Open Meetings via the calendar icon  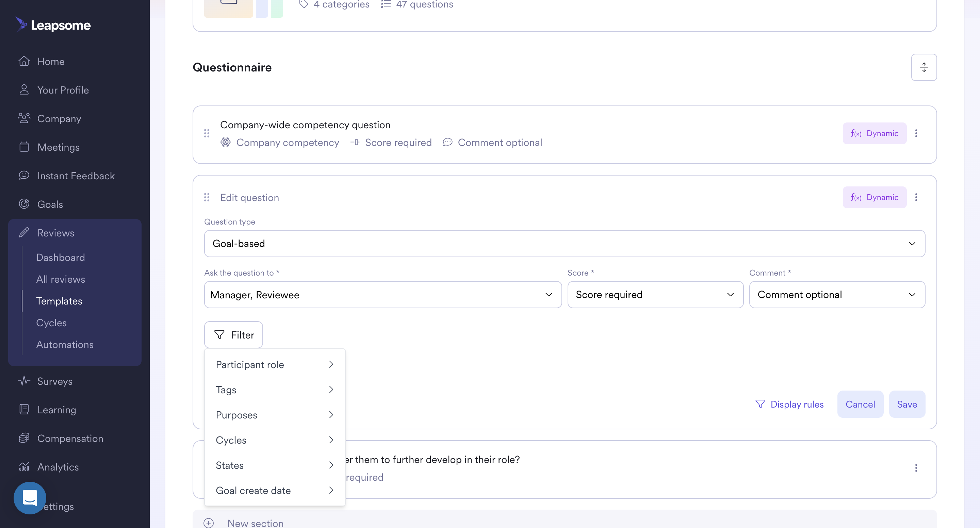coord(24,147)
